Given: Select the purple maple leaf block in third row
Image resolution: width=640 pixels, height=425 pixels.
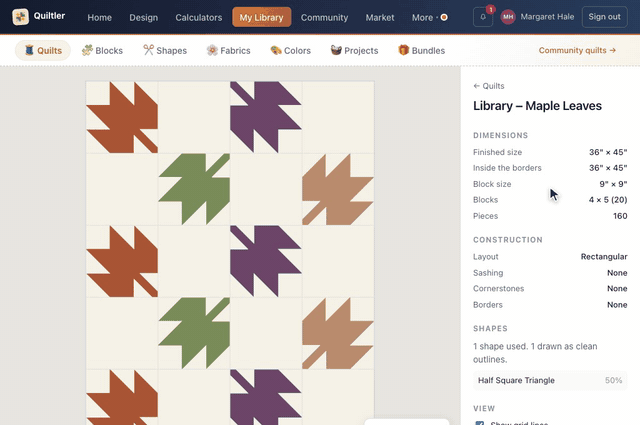Looking at the screenshot, I should point(266,261).
